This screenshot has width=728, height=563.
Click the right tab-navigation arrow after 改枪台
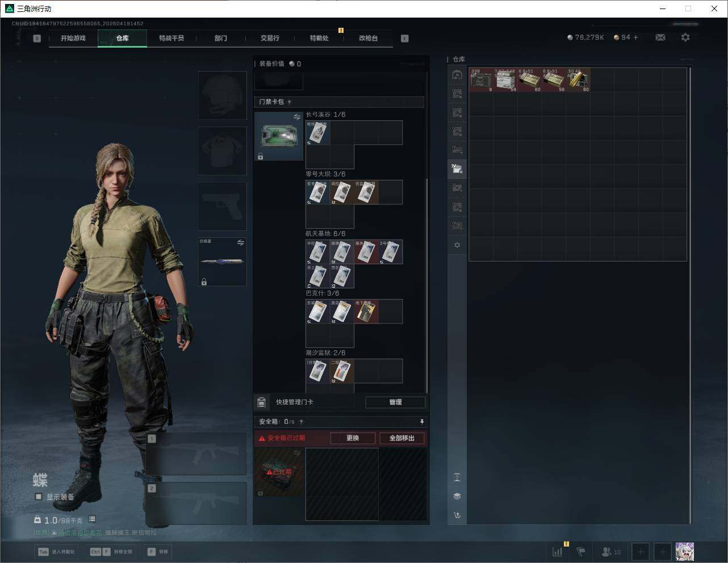click(x=405, y=39)
